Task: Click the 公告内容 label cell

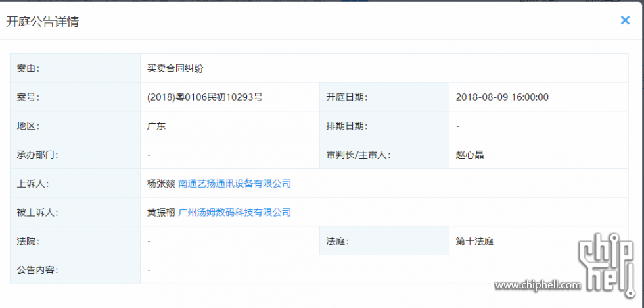Action: [75, 270]
